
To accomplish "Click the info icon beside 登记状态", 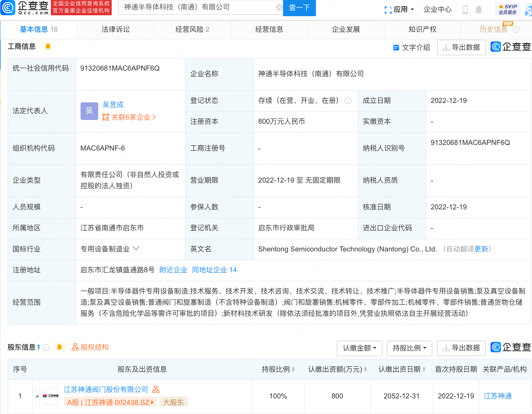I will point(348,101).
